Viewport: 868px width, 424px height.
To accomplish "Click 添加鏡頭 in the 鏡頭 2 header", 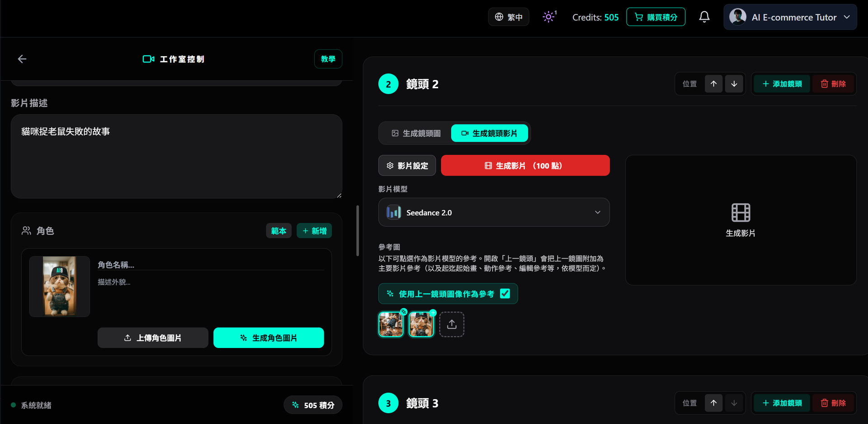I will 783,84.
